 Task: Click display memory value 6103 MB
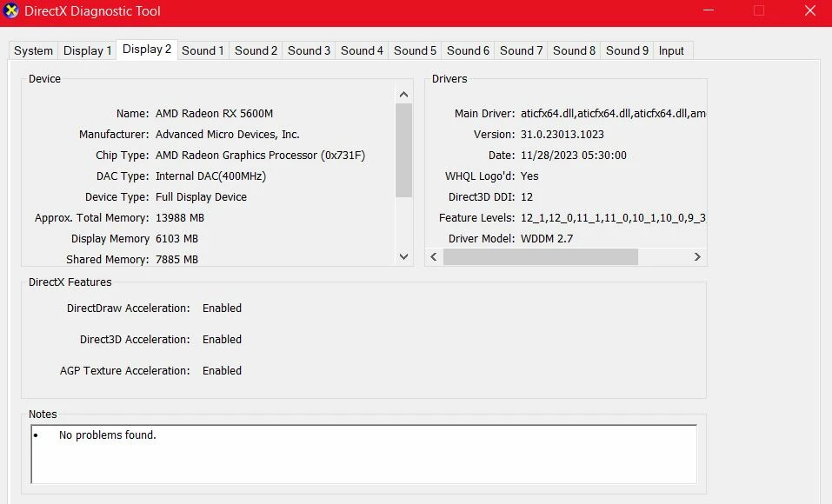point(176,239)
